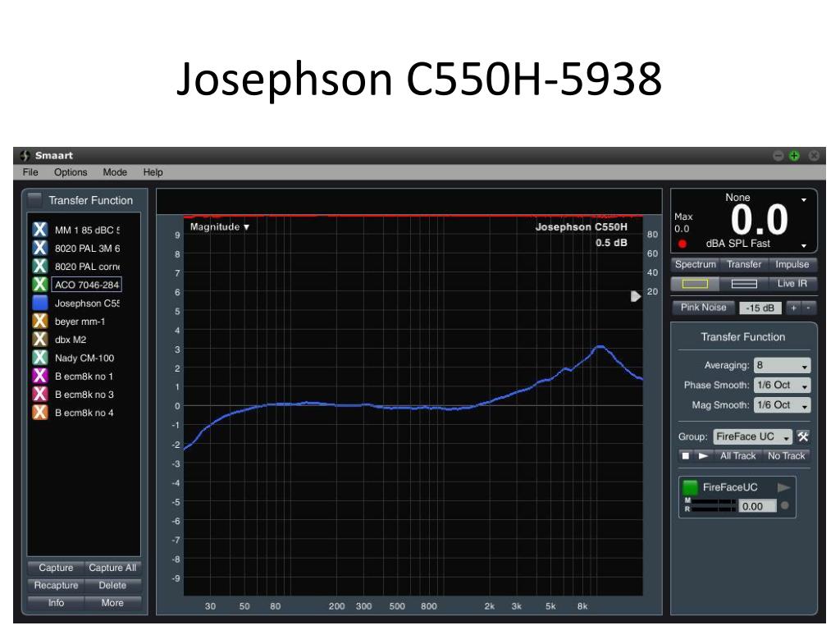
Task: Select the Nady CM-100 trace name
Action: [84, 358]
